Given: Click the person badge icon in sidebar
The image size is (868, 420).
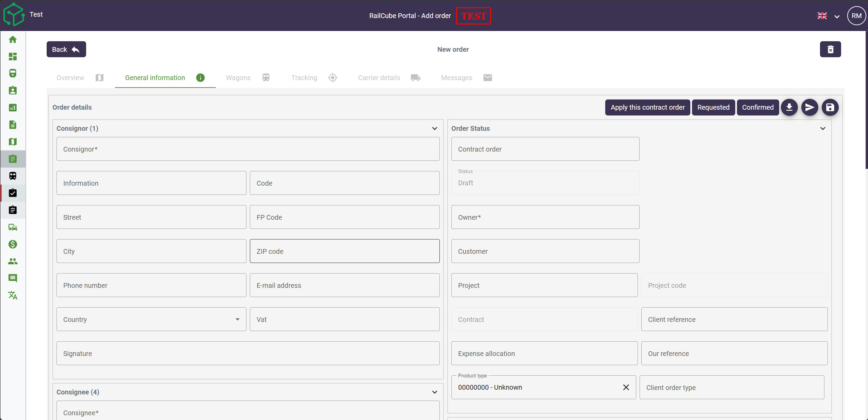Looking at the screenshot, I should [13, 91].
